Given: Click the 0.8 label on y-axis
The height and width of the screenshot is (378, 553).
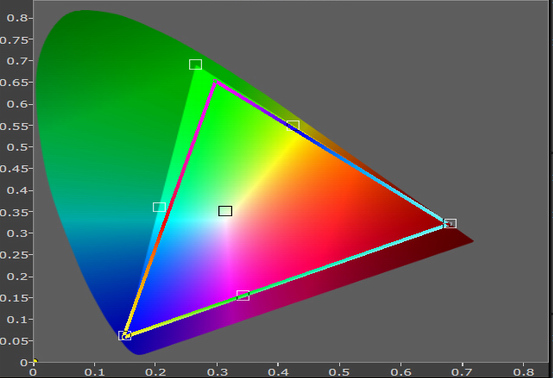Looking at the screenshot, I should 17,18.
